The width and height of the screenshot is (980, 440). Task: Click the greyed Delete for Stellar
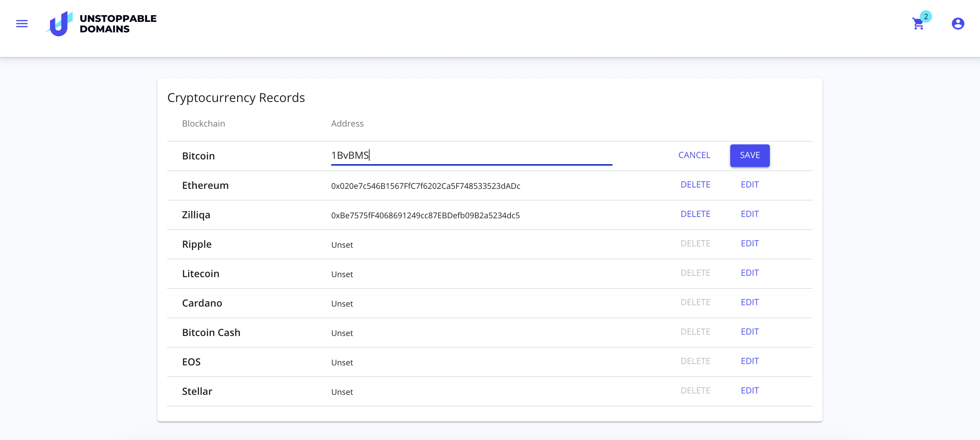(x=695, y=391)
